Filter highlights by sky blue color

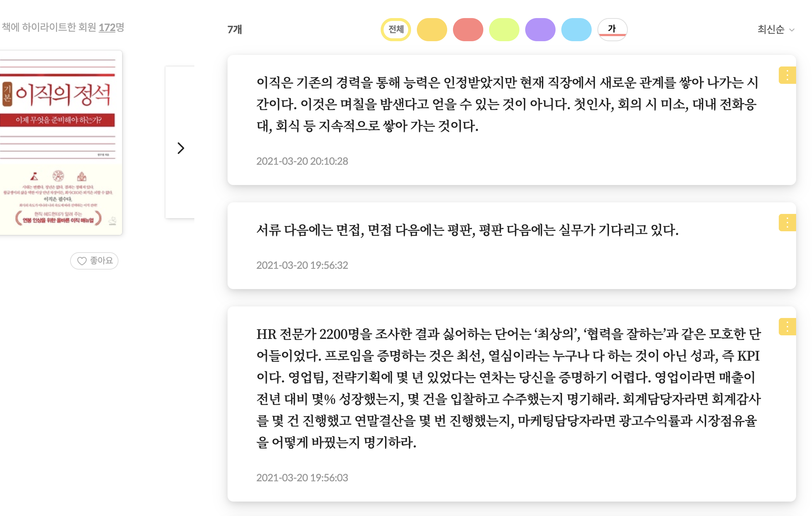click(576, 29)
